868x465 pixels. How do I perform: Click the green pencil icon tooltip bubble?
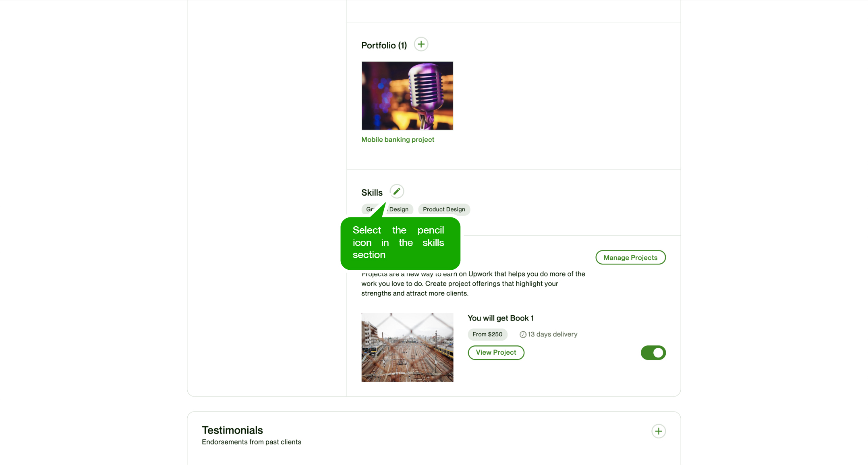tap(400, 243)
